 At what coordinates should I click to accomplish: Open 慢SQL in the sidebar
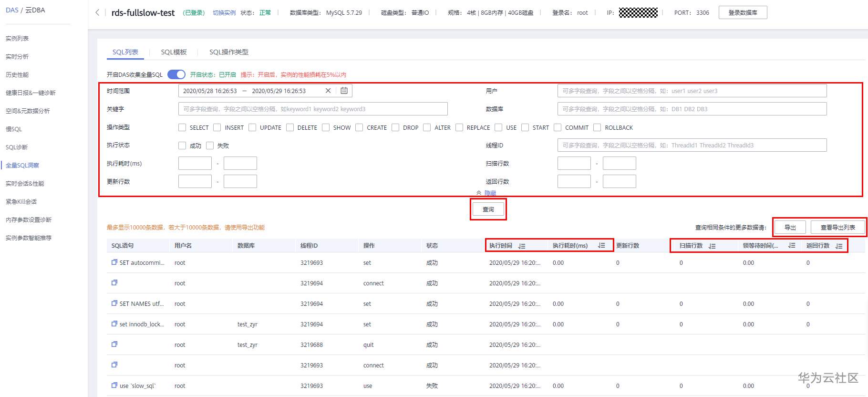pyautogui.click(x=14, y=129)
